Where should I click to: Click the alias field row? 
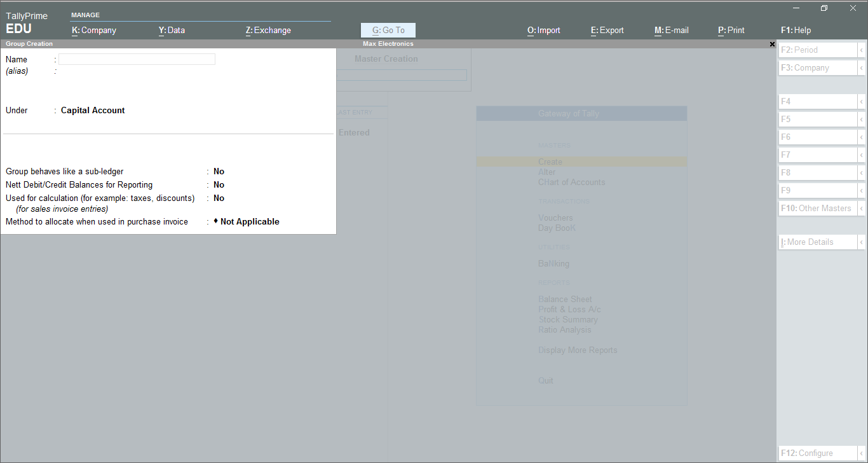pyautogui.click(x=111, y=71)
